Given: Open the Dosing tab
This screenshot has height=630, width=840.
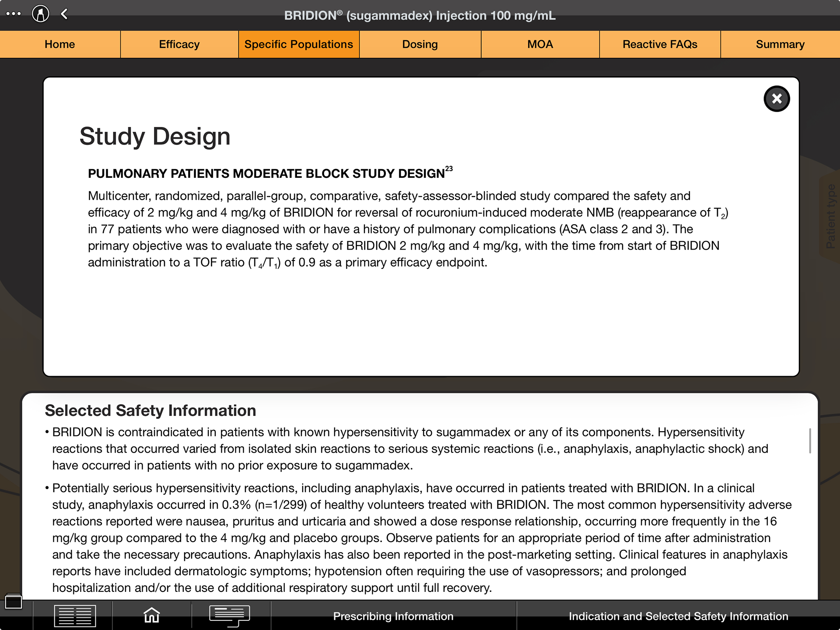Looking at the screenshot, I should [420, 44].
